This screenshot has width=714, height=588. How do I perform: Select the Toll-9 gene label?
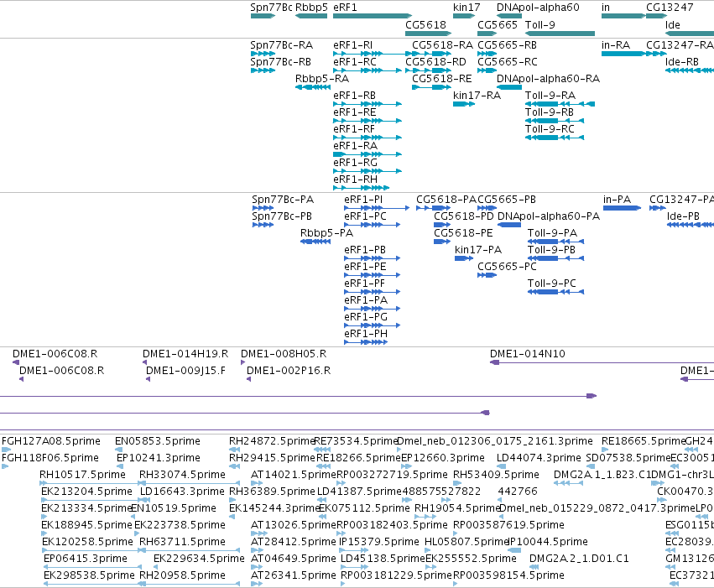[540, 24]
